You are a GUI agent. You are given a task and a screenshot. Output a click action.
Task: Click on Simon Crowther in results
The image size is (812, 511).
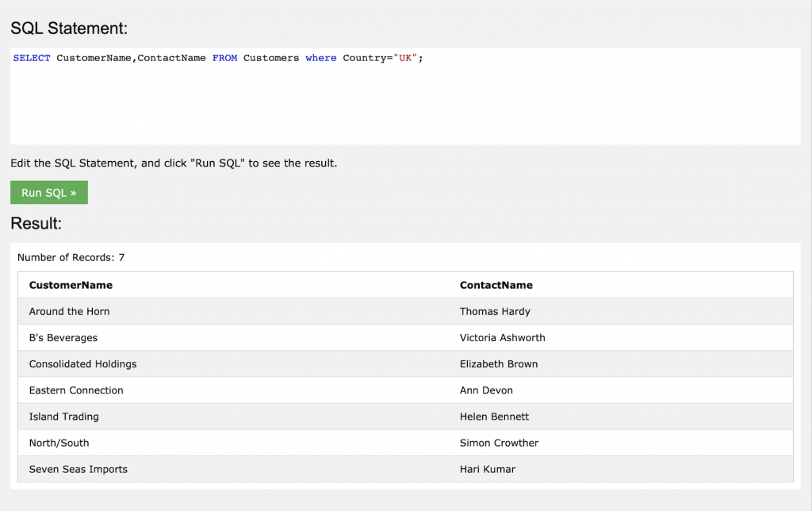tap(499, 442)
